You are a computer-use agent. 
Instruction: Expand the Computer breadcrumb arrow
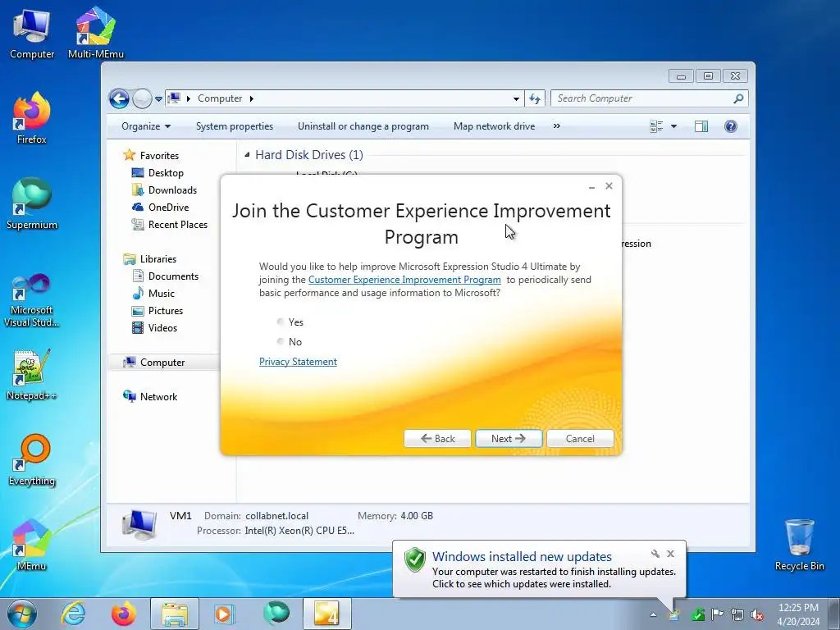[x=251, y=98]
